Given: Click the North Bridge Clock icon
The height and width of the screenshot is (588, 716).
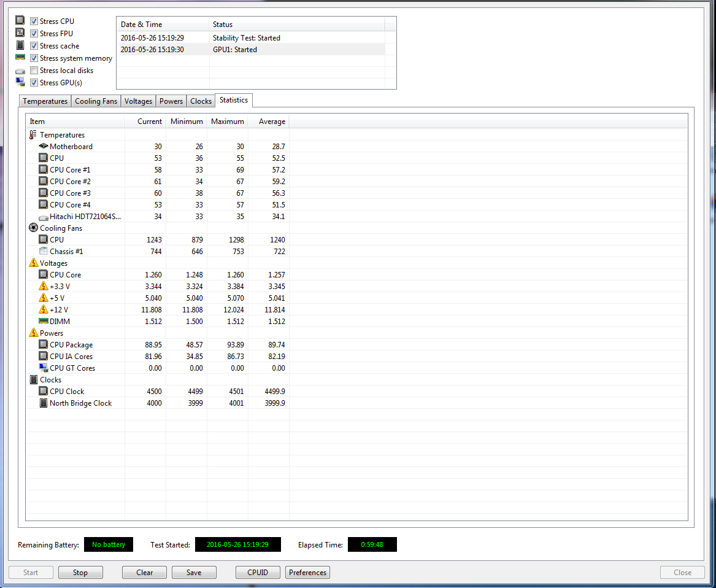Looking at the screenshot, I should (x=44, y=403).
